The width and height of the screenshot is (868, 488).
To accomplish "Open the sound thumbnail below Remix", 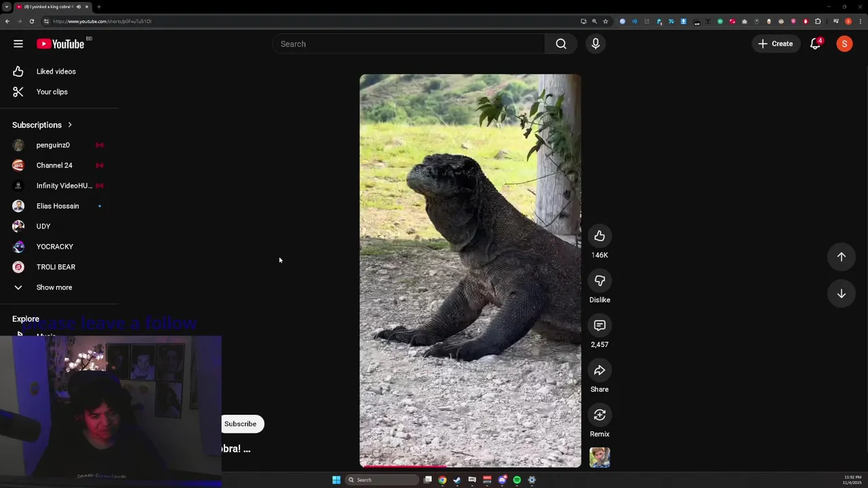I will click(x=599, y=457).
